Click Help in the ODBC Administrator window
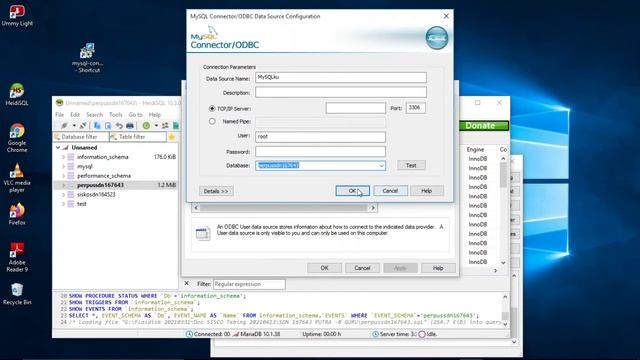The height and width of the screenshot is (360, 640). (438, 268)
